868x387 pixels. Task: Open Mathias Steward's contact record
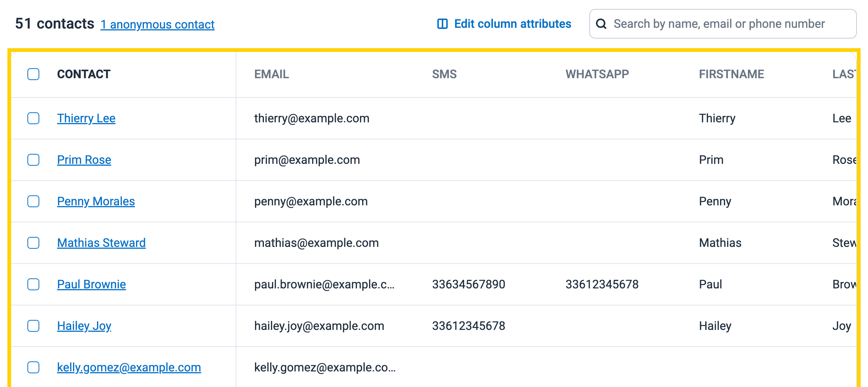pos(102,243)
